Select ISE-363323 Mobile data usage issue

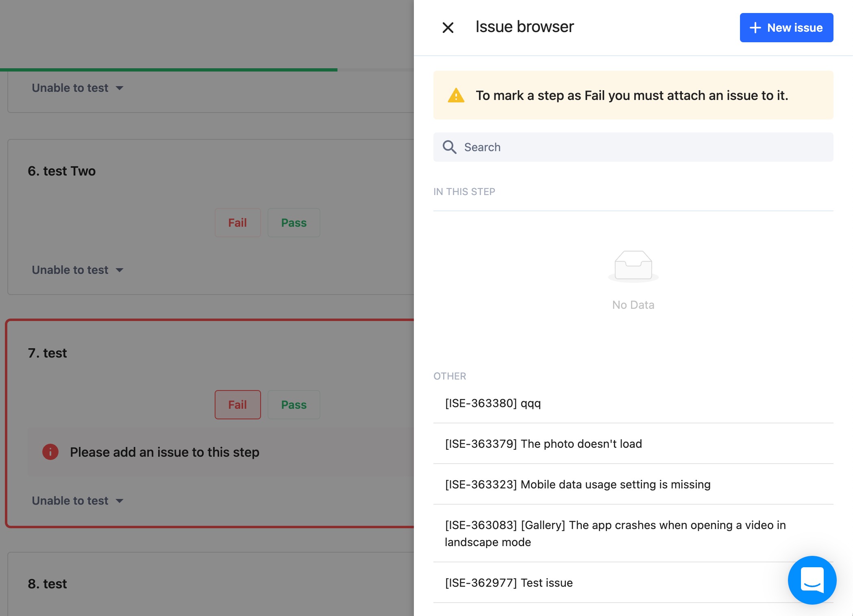(x=577, y=484)
